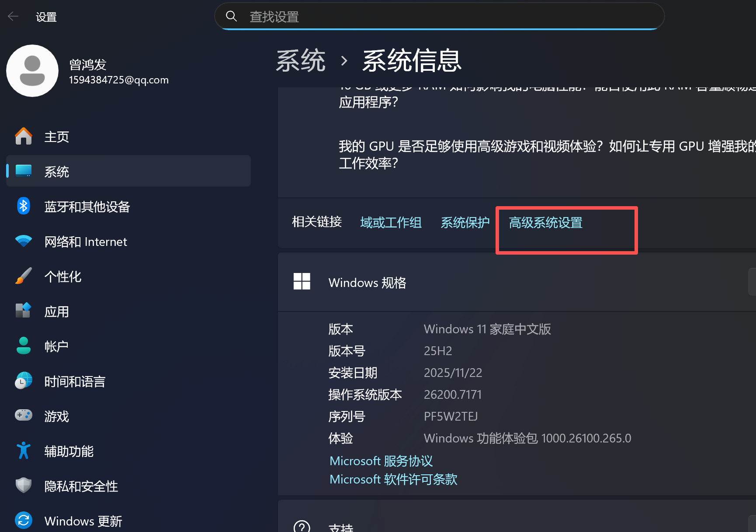Screen dimensions: 756x532
Task: Click the back arrow in Settings
Action: pyautogui.click(x=13, y=17)
